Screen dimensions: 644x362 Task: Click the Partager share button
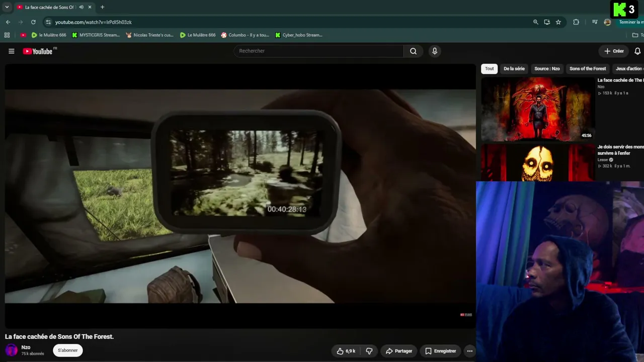(x=398, y=351)
